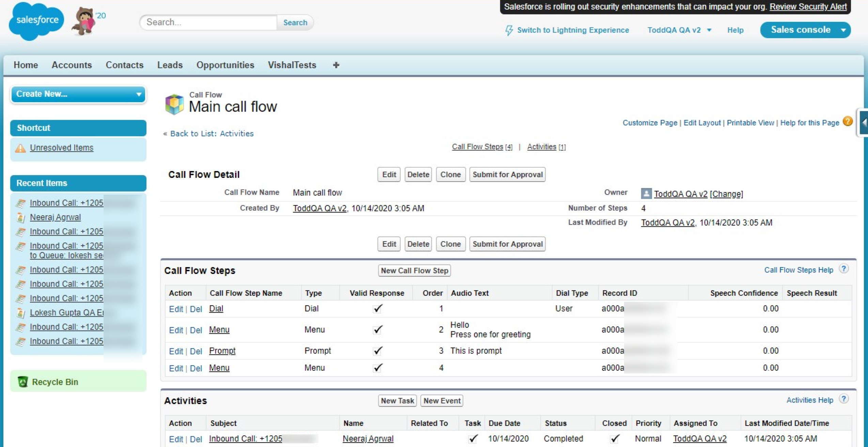Click the Salesforce cloud logo
This screenshot has height=447, width=868.
(x=36, y=20)
